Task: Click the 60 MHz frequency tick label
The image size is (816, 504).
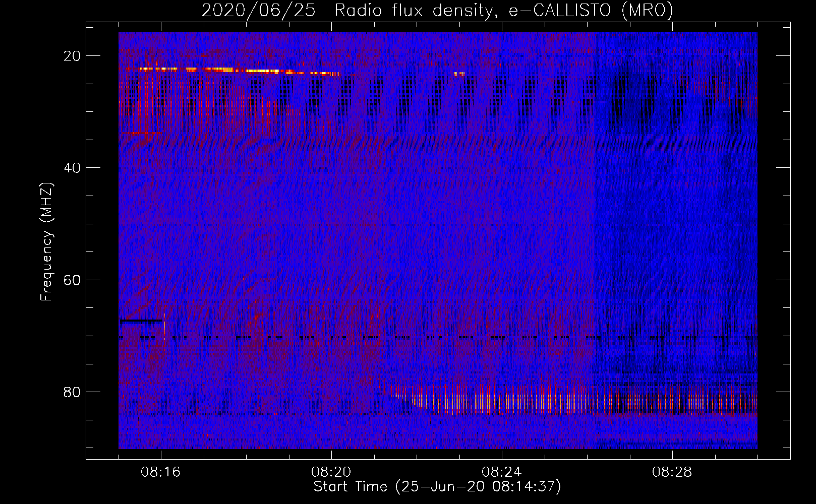Action: pos(72,280)
